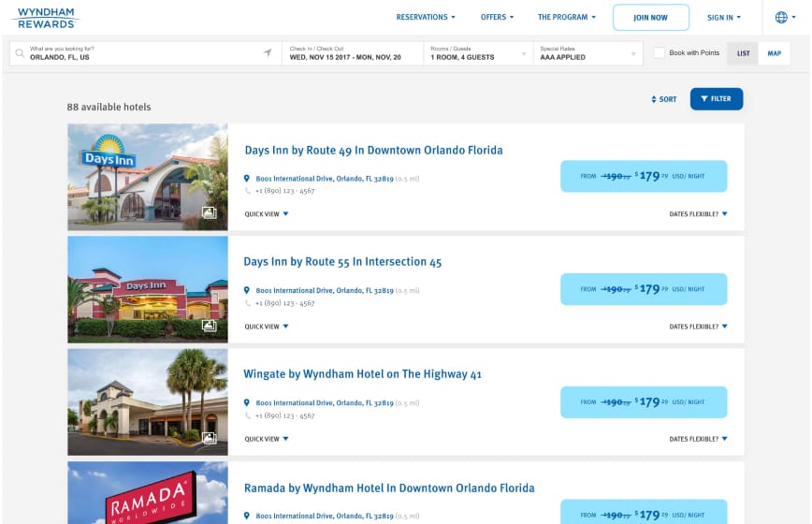Click the Sort arrows icon
This screenshot has height=524, width=812.
click(654, 99)
